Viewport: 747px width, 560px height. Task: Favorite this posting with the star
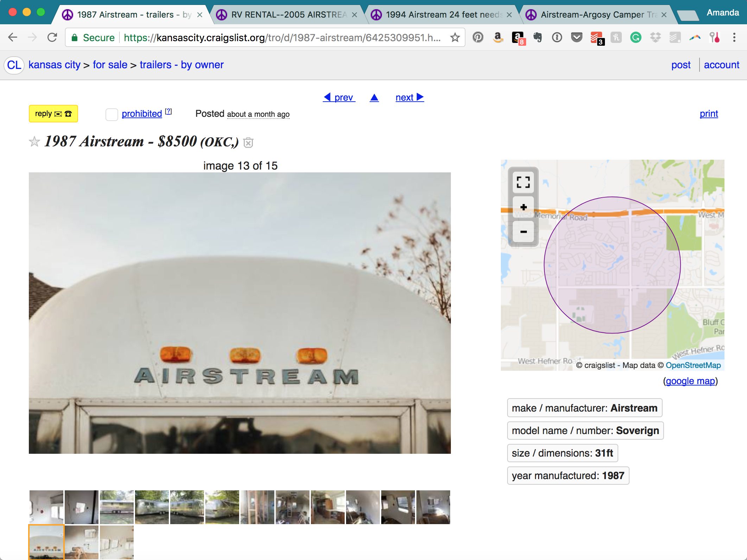(34, 141)
